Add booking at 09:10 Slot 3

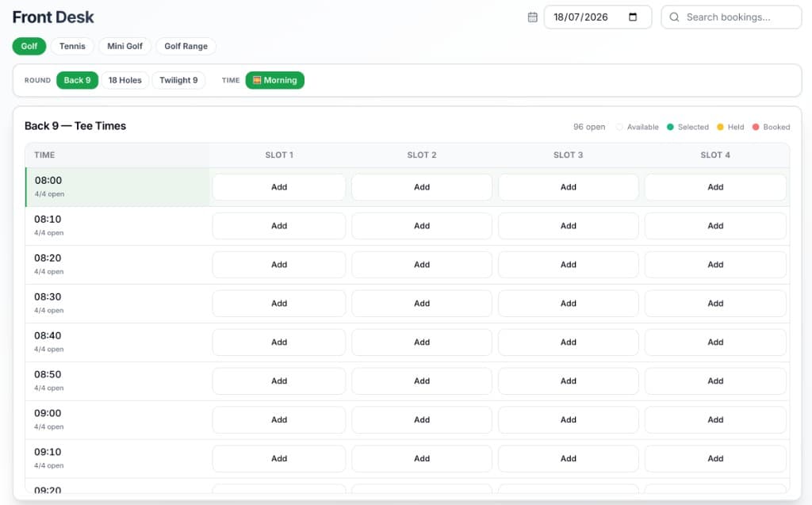click(x=568, y=459)
